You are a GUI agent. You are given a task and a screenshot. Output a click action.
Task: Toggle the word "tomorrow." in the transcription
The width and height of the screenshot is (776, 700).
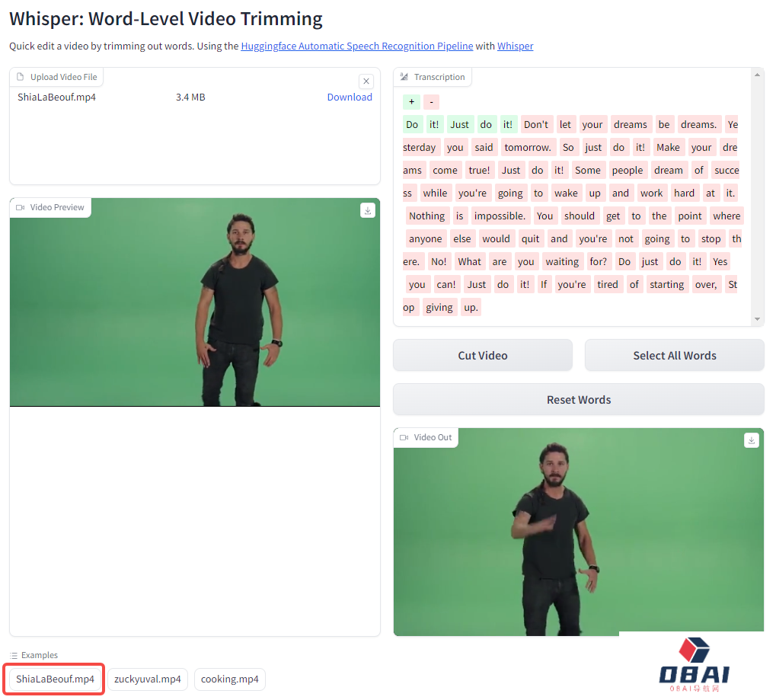pyautogui.click(x=527, y=148)
